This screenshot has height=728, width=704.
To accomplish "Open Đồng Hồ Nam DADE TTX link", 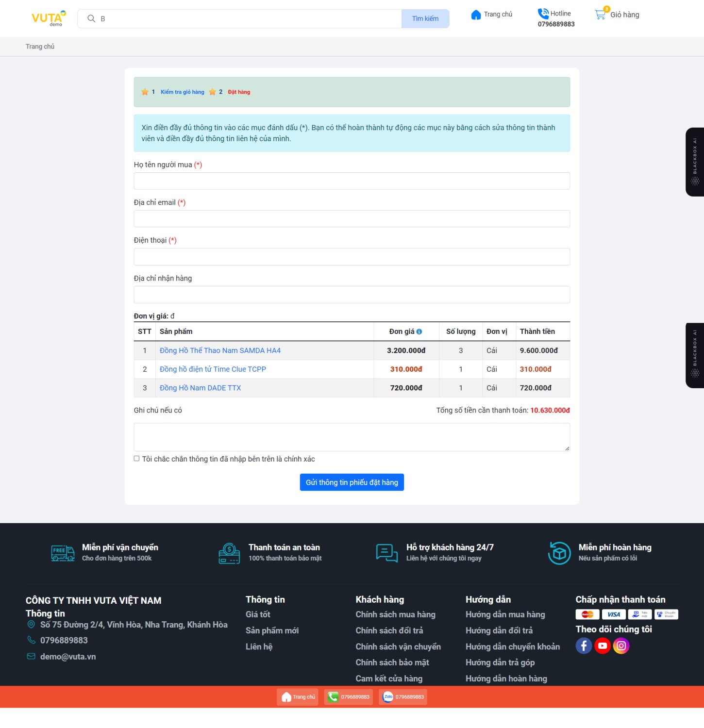I will coord(200,388).
